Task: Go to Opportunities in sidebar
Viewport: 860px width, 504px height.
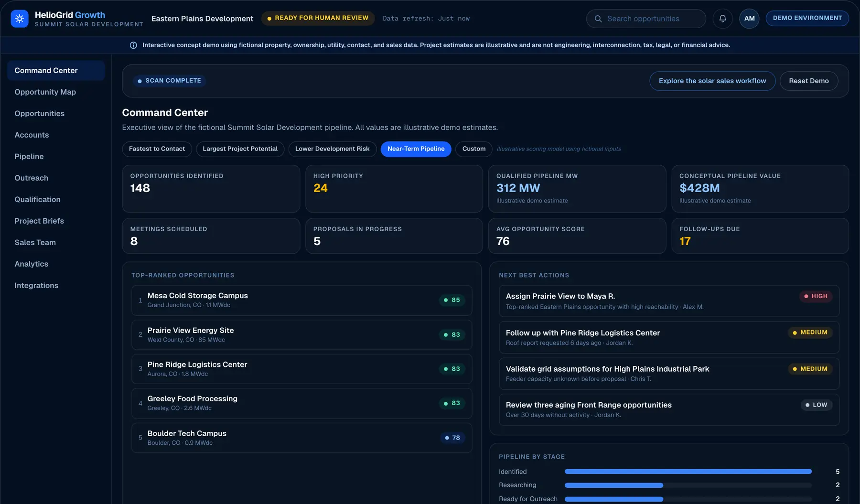Action: (56, 113)
